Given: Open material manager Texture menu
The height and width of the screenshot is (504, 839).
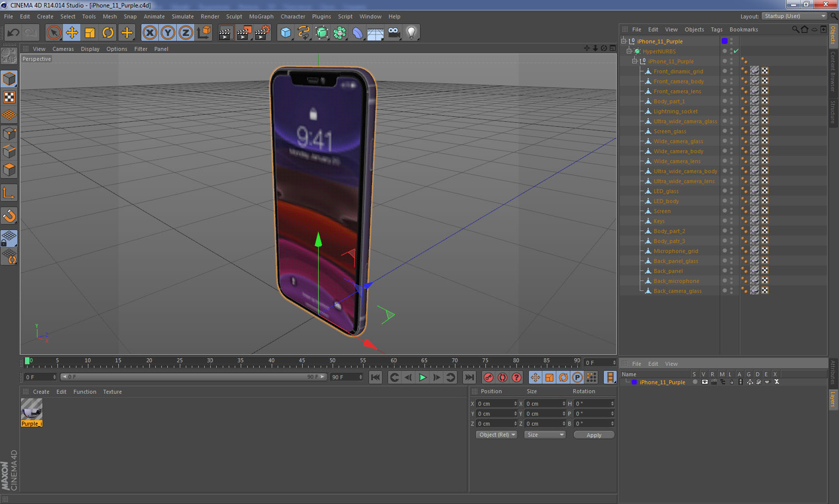Looking at the screenshot, I should coord(112,392).
